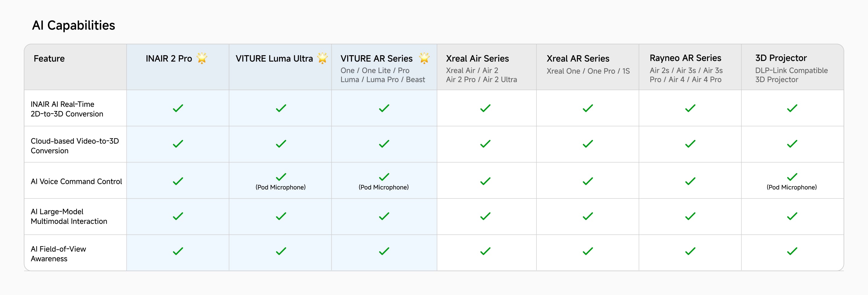Click the Xreal One / One Pro / 1S subtitle

(588, 71)
